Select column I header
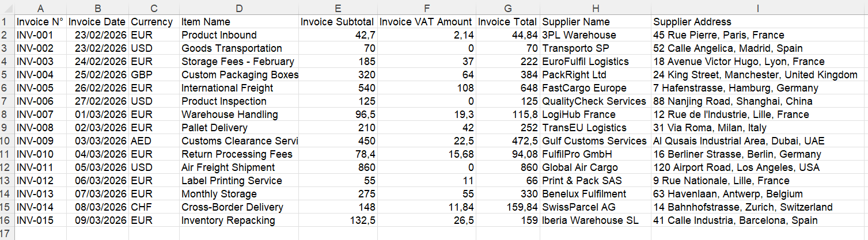The image size is (868, 240). (x=759, y=7)
